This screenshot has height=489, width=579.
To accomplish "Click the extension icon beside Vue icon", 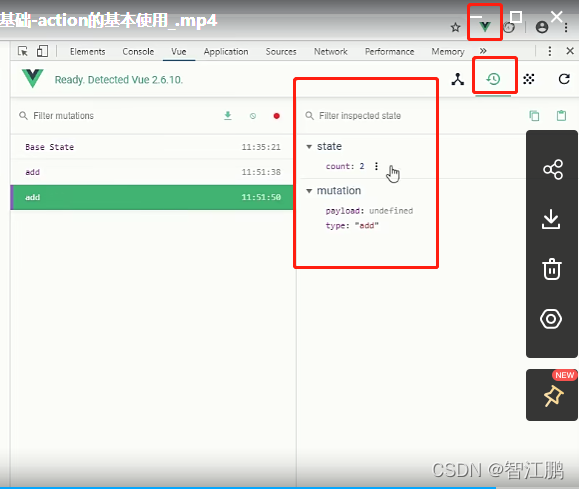I will pos(509,27).
